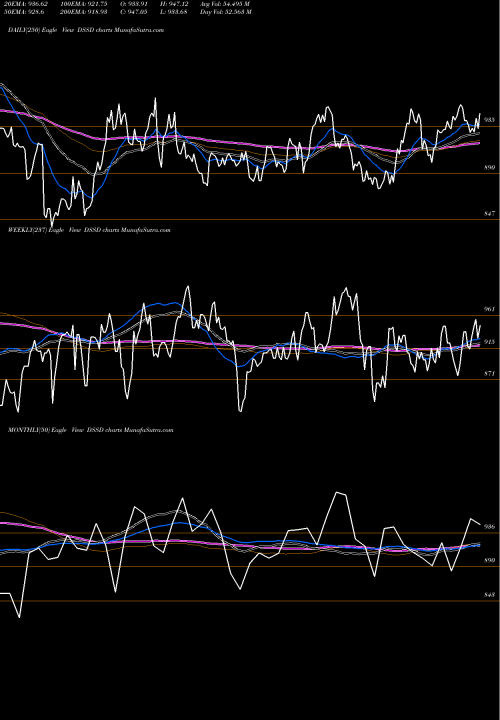Click the 100EMA value in the header
The height and width of the screenshot is (720, 500).
83,4
